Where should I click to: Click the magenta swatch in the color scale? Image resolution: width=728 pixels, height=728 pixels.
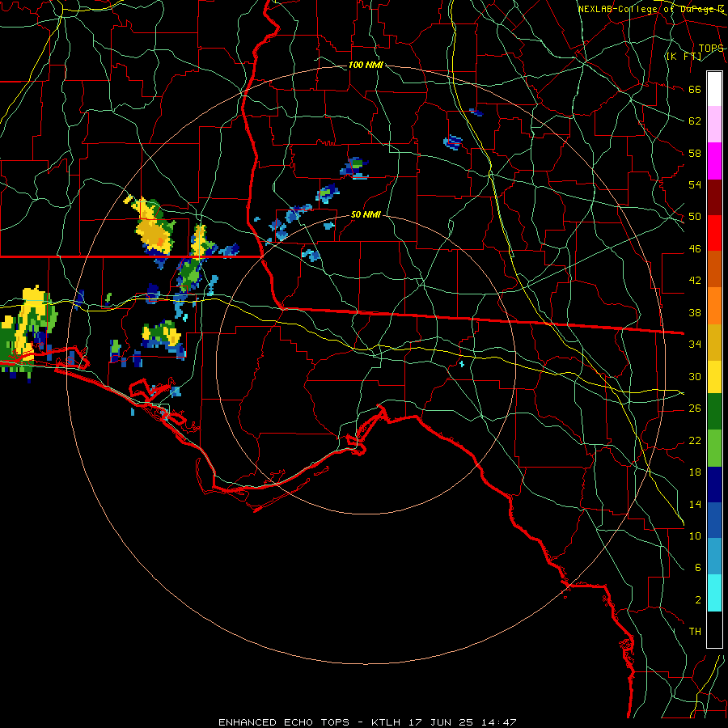pos(714,161)
